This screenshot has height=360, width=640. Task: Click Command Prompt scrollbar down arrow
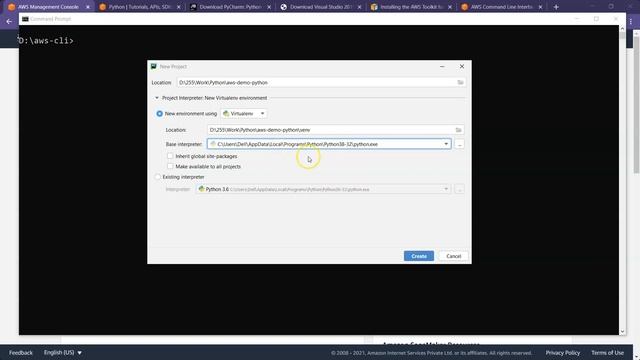pyautogui.click(x=622, y=331)
